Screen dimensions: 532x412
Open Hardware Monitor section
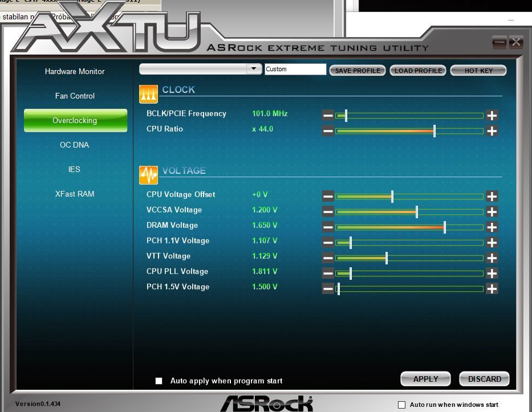click(75, 72)
